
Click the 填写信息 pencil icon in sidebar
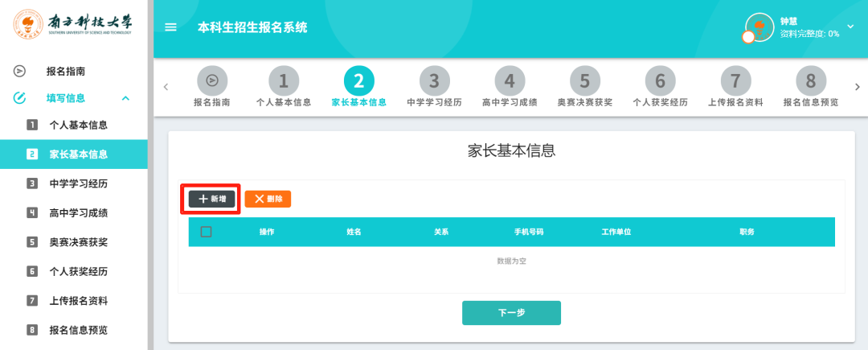click(x=20, y=98)
